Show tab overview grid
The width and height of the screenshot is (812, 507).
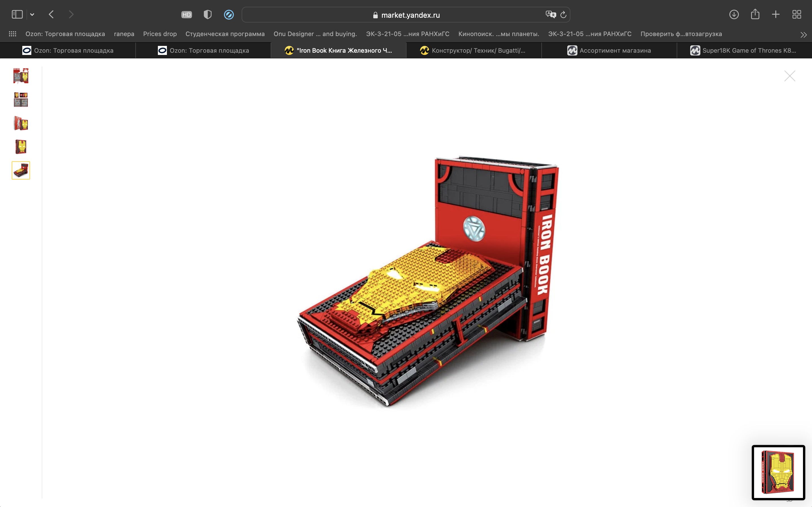pos(796,14)
